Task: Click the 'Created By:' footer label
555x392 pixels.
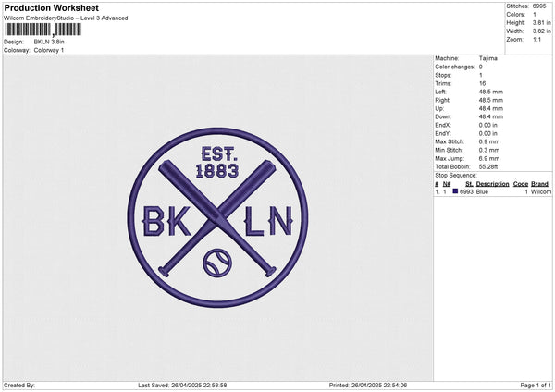Action: 19,386
